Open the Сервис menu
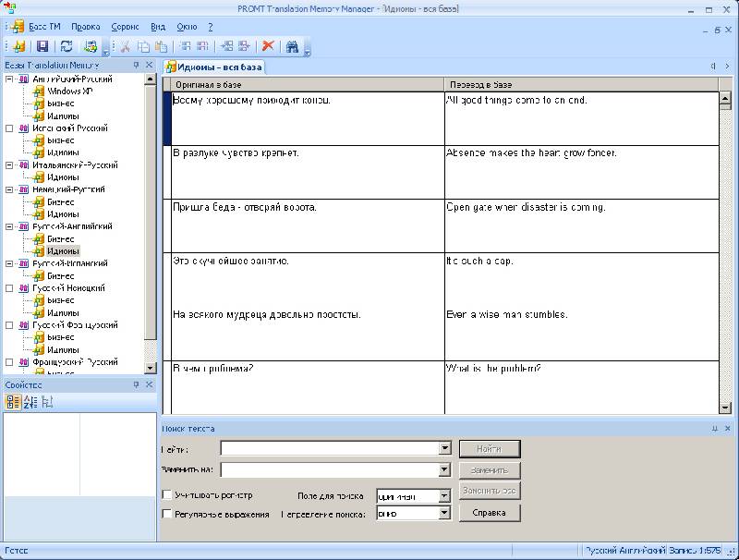 (125, 27)
